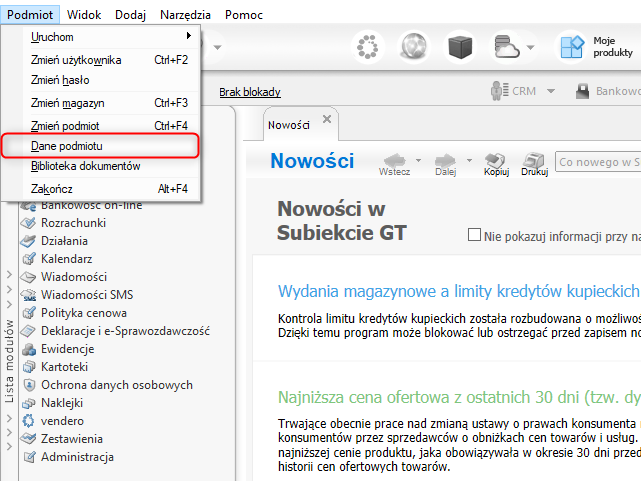
Task: Open the Dodaj menu
Action: (130, 15)
